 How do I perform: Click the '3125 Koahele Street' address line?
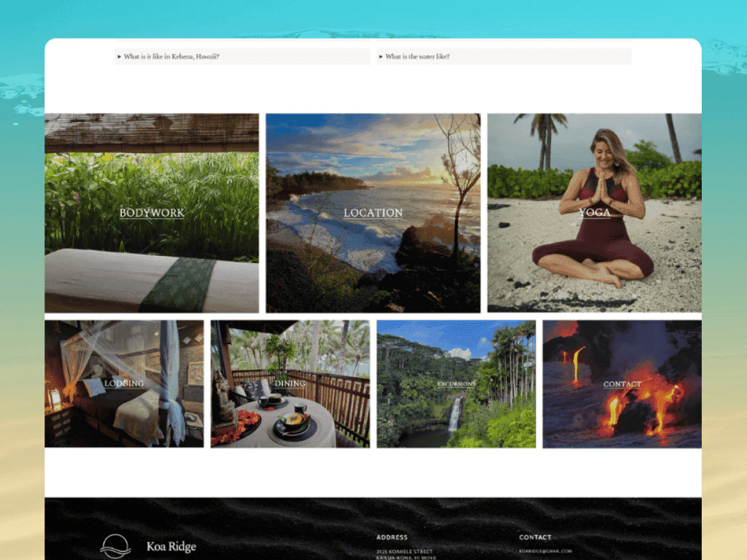[x=404, y=551]
